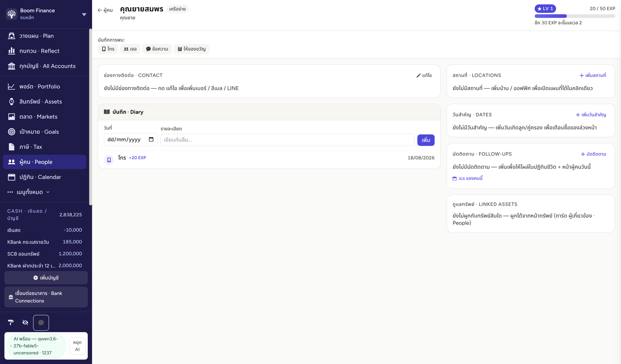Screen dimensions: 621x364
Task: Click the หยุด AI button
Action: tap(77, 346)
